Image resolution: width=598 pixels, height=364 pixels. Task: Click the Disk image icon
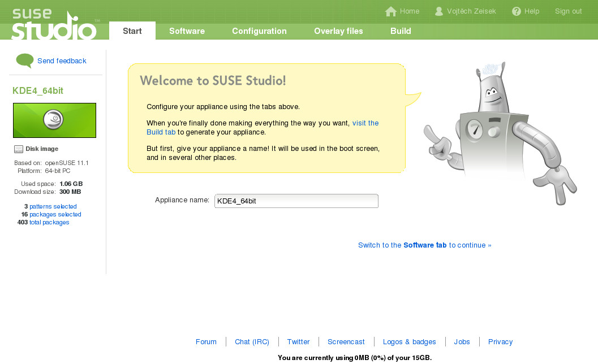[19, 149]
